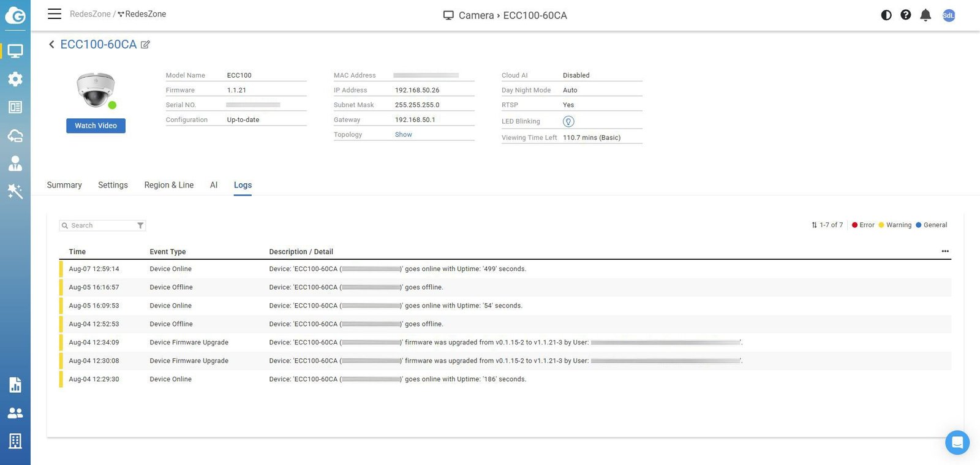
Task: Open the cloud sidebar icon
Action: [15, 135]
